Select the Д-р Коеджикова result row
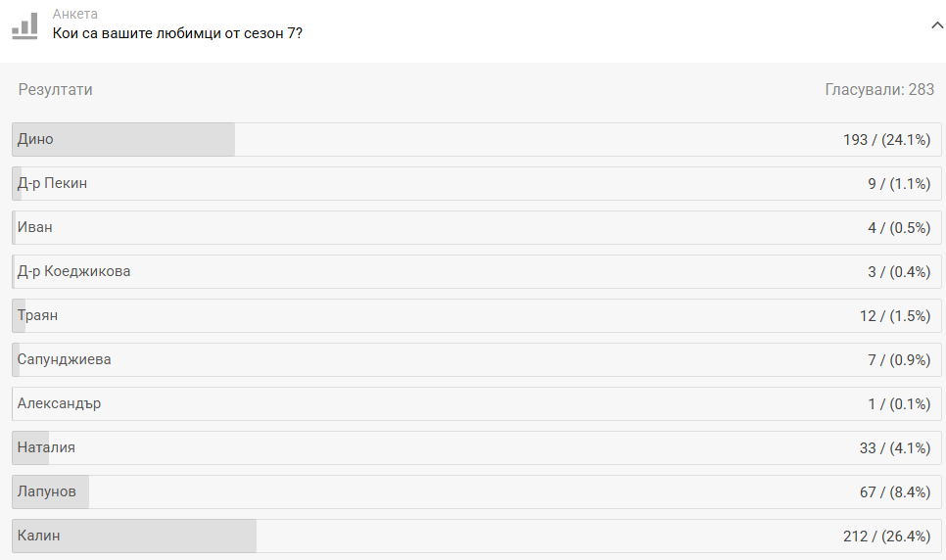This screenshot has height=560, width=946. coord(476,272)
